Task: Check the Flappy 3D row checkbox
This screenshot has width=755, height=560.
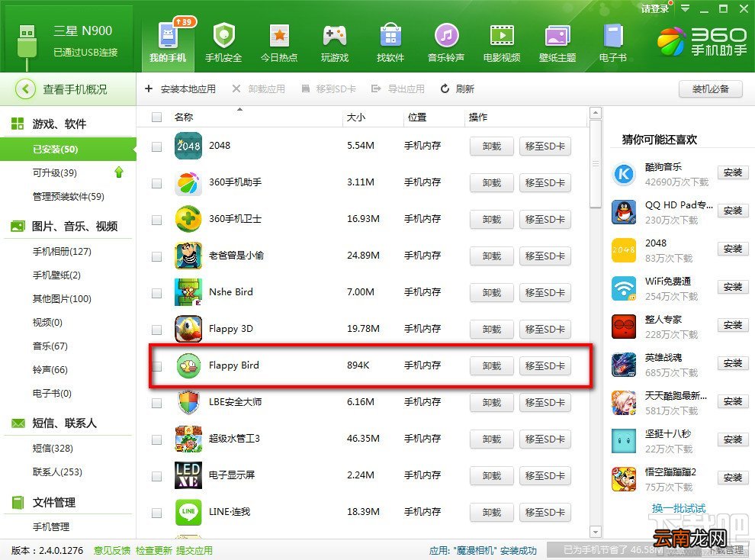Action: click(156, 330)
